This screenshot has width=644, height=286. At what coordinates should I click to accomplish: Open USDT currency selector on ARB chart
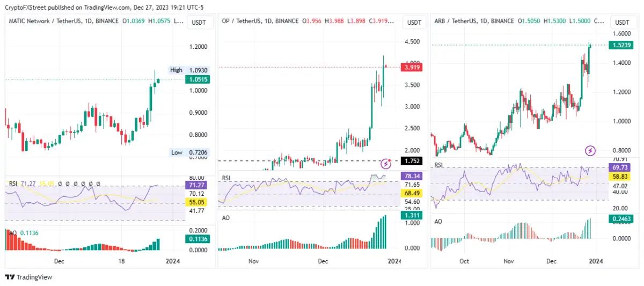coord(622,22)
